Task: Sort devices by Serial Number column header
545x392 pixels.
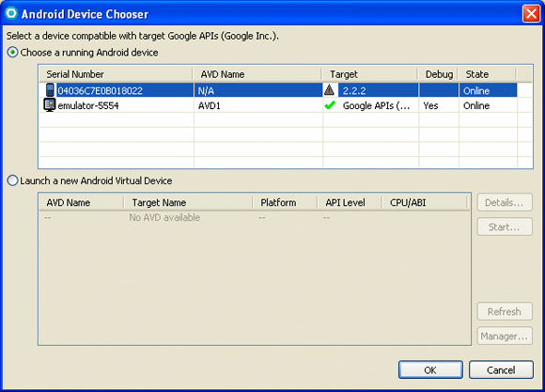Action: [117, 74]
